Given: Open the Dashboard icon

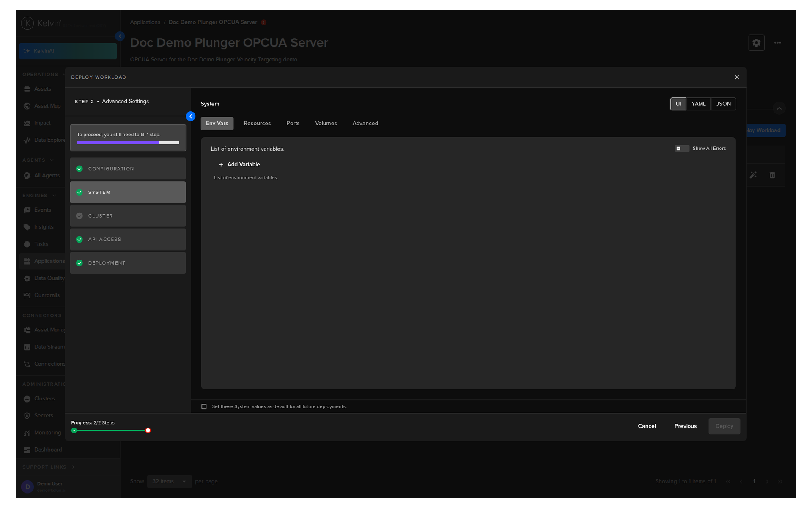Looking at the screenshot, I should click(x=27, y=450).
